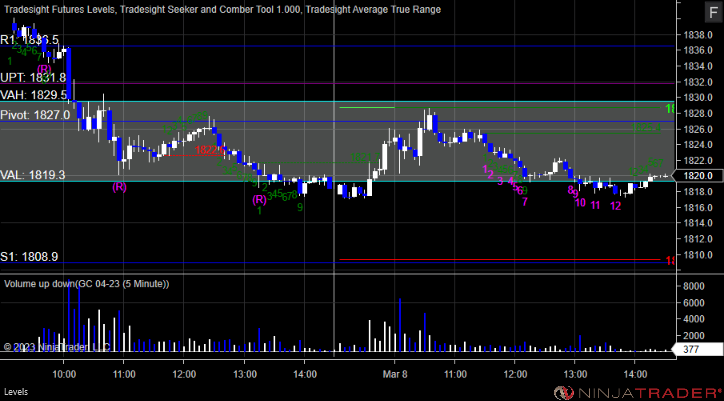The width and height of the screenshot is (724, 401).
Task: Open the Levels tab at bottom left
Action: (17, 392)
